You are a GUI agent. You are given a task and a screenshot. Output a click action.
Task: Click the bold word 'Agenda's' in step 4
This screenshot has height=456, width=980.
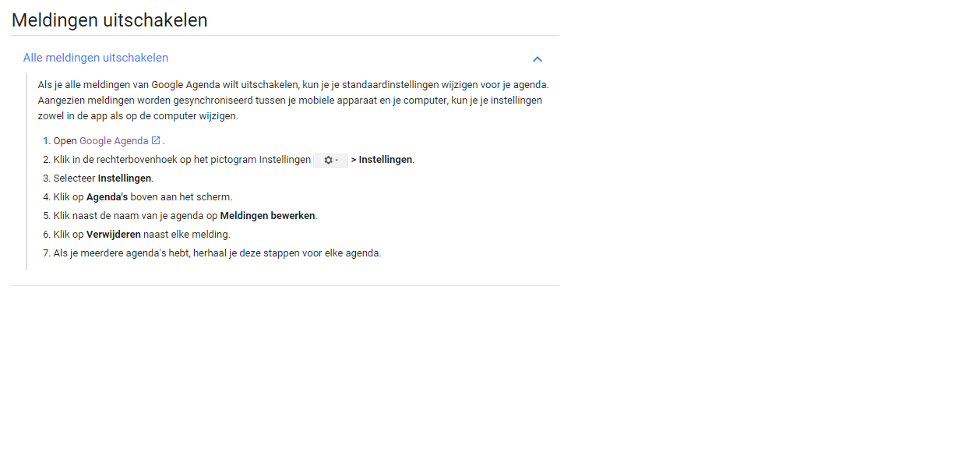point(107,197)
